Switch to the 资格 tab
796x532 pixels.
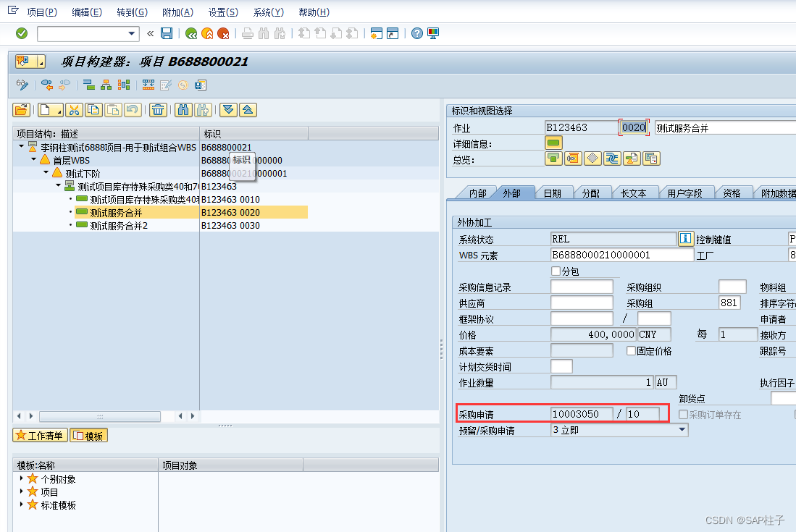tap(732, 193)
